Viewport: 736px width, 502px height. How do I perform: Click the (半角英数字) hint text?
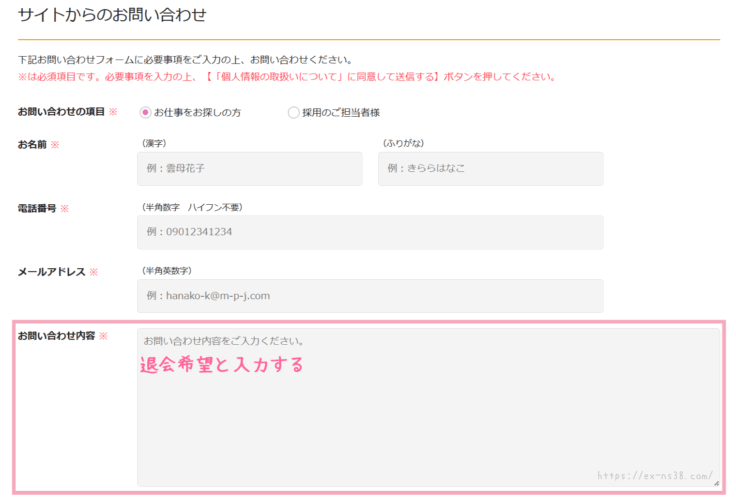(167, 270)
